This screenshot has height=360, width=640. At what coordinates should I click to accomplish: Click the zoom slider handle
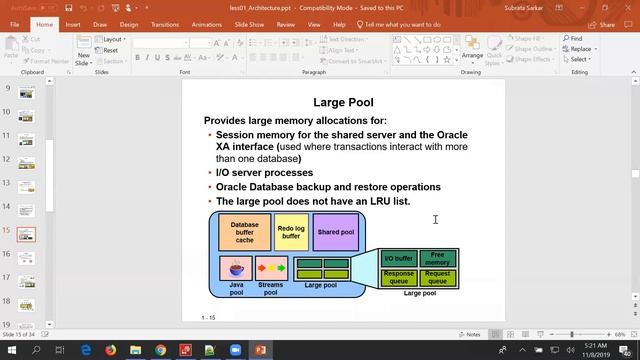tap(572, 334)
